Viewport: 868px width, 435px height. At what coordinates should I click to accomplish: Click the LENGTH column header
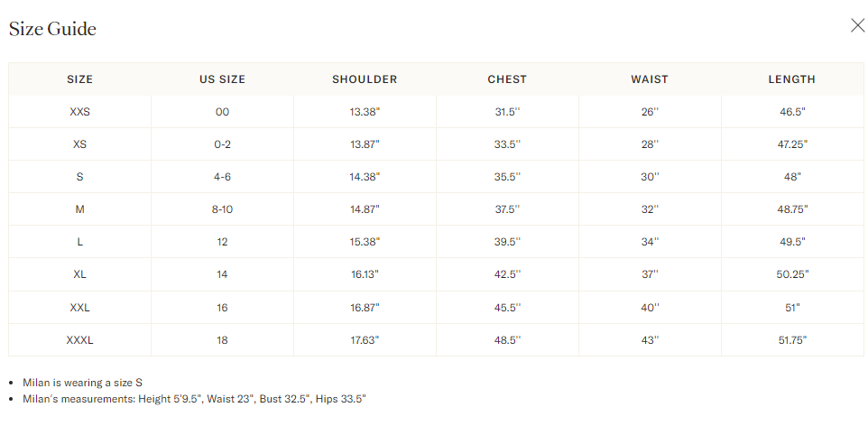(791, 79)
